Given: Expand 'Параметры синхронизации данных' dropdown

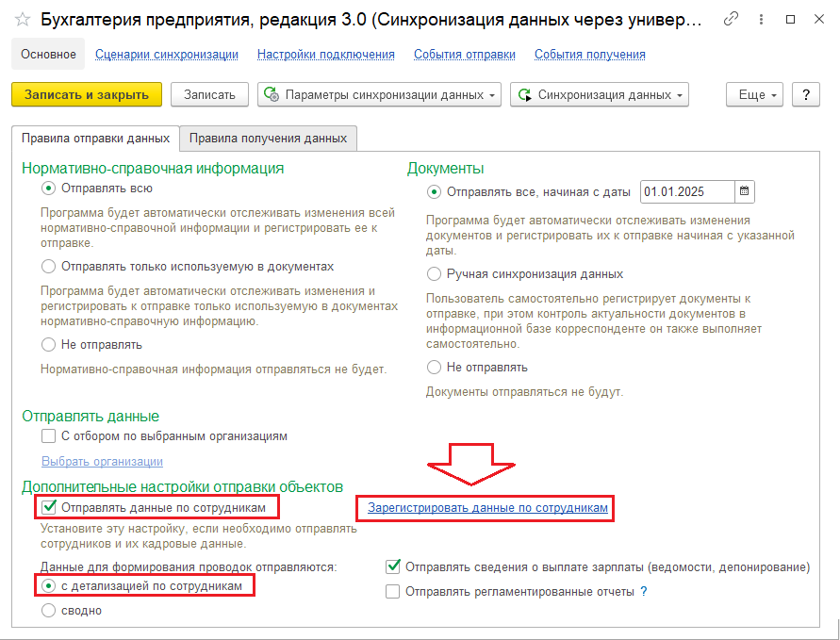Looking at the screenshot, I should [379, 95].
